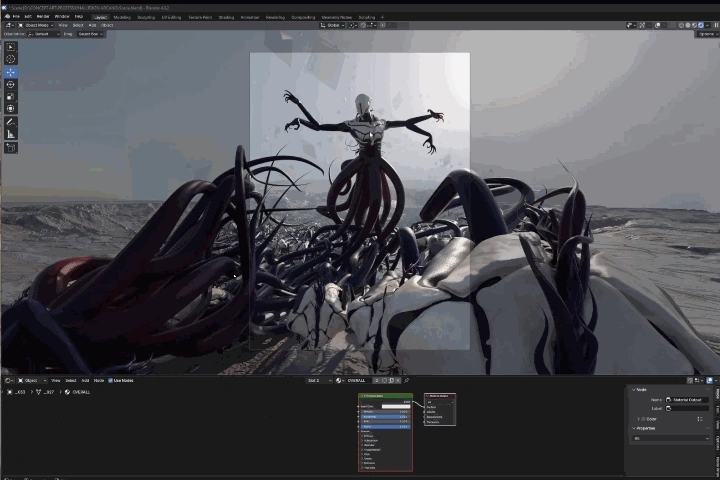Open the File menu

point(17,17)
